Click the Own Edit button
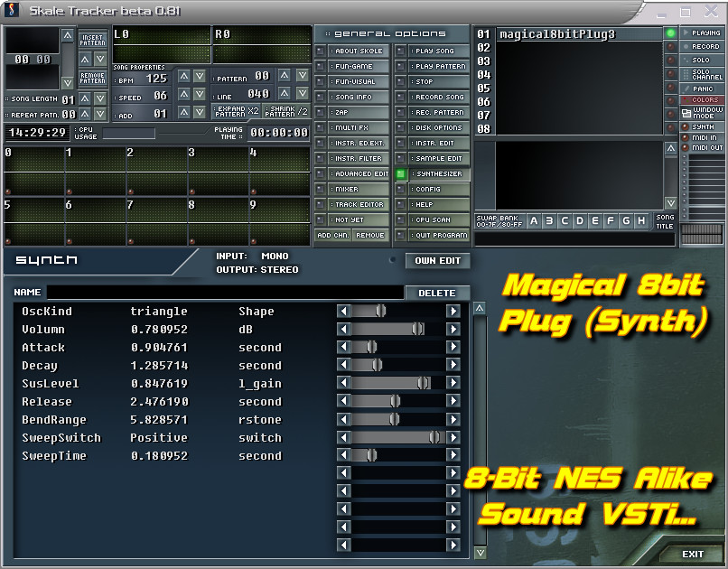The image size is (728, 569). pyautogui.click(x=438, y=261)
